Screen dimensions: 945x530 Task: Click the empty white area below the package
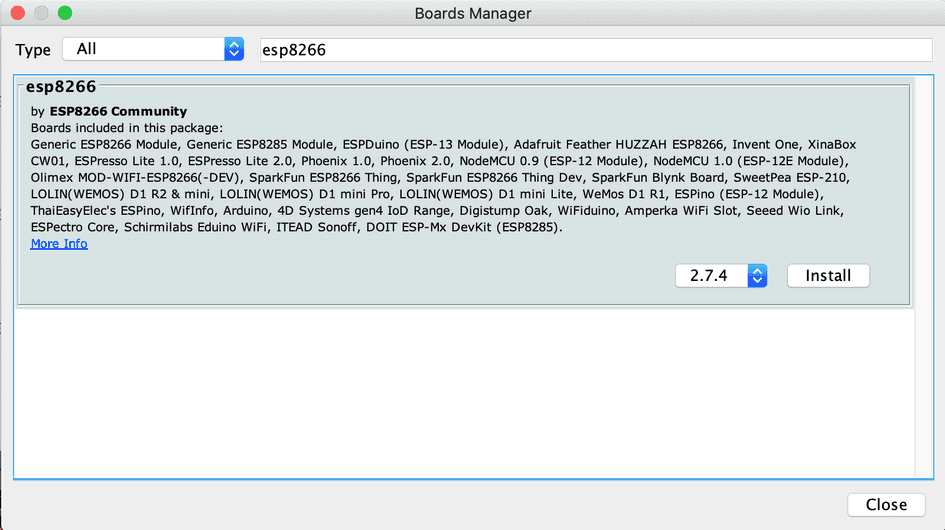point(460,390)
